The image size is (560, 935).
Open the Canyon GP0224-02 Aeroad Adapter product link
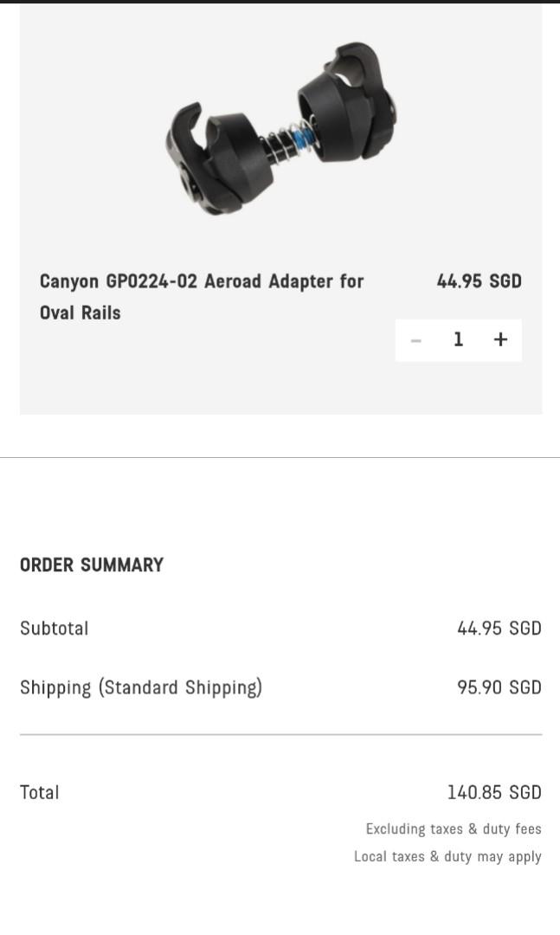[x=201, y=280]
